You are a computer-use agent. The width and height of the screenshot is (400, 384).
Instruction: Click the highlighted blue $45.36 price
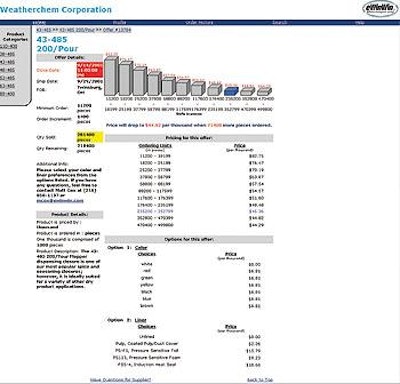pyautogui.click(x=256, y=211)
